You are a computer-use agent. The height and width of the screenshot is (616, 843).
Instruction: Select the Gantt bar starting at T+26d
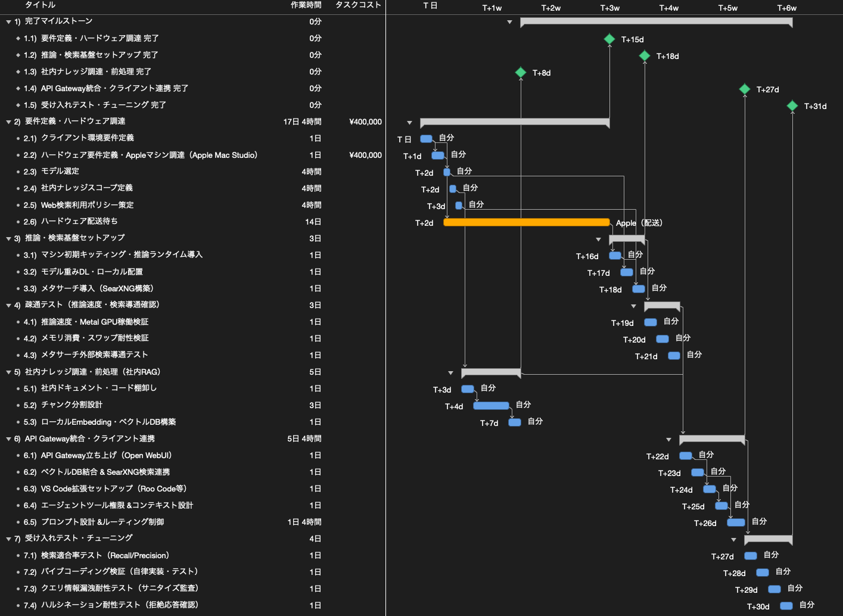(736, 522)
